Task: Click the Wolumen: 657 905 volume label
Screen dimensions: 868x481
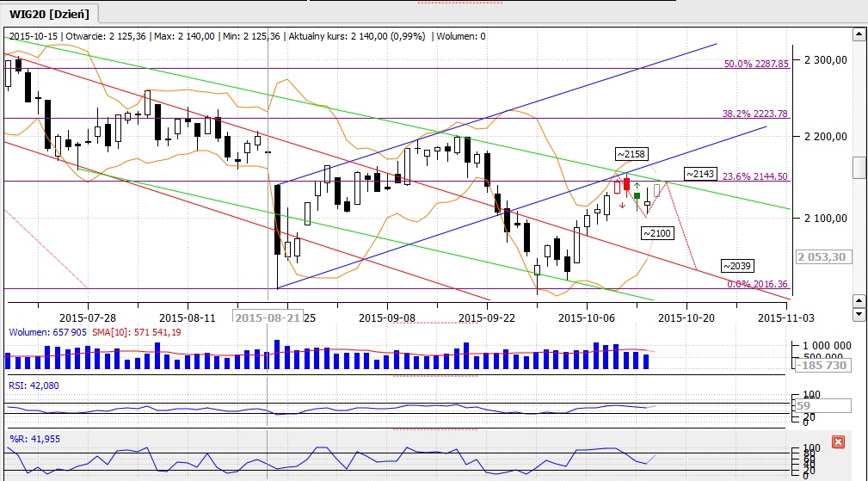Action: pos(47,333)
